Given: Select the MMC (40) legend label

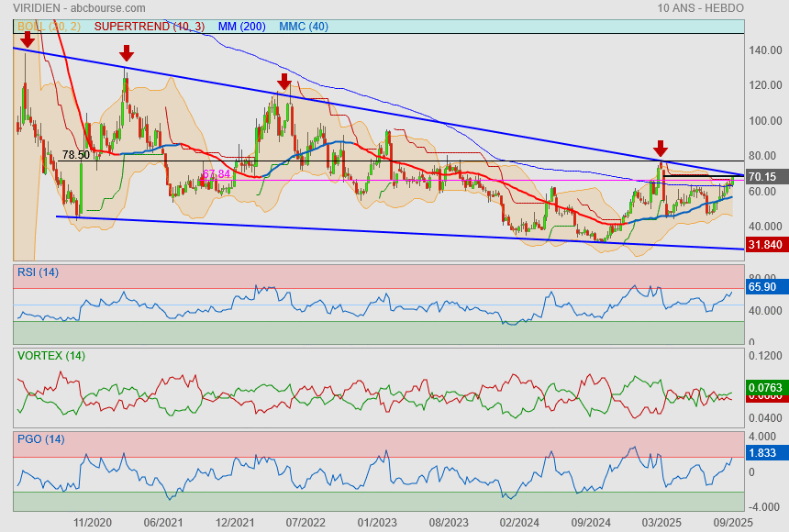Looking at the screenshot, I should (x=303, y=27).
